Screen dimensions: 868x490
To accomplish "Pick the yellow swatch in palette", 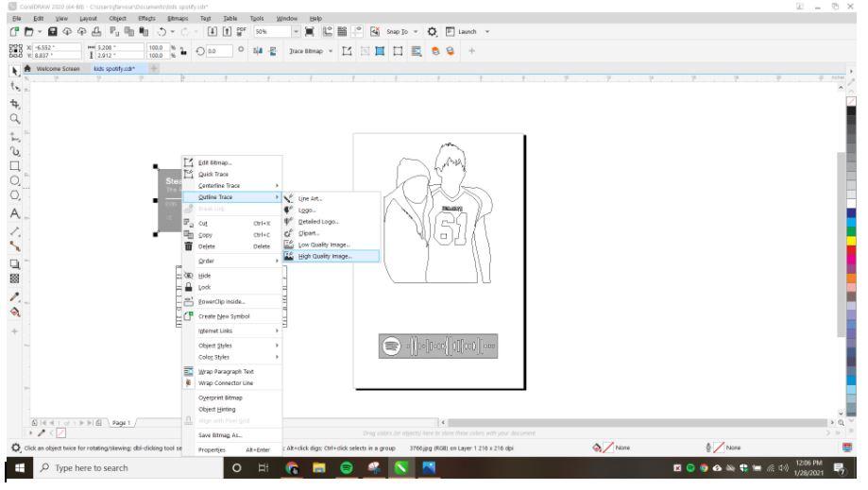I will 851,241.
